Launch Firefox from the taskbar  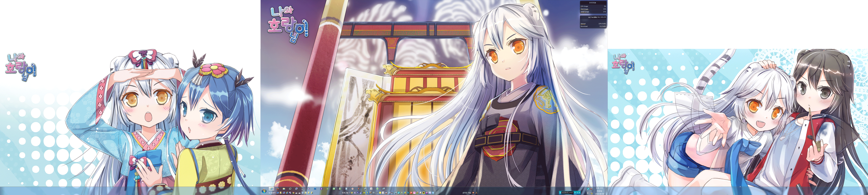point(278,189)
